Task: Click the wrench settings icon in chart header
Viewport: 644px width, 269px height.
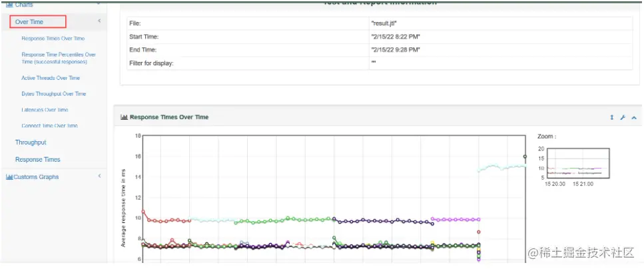Action: click(x=623, y=117)
